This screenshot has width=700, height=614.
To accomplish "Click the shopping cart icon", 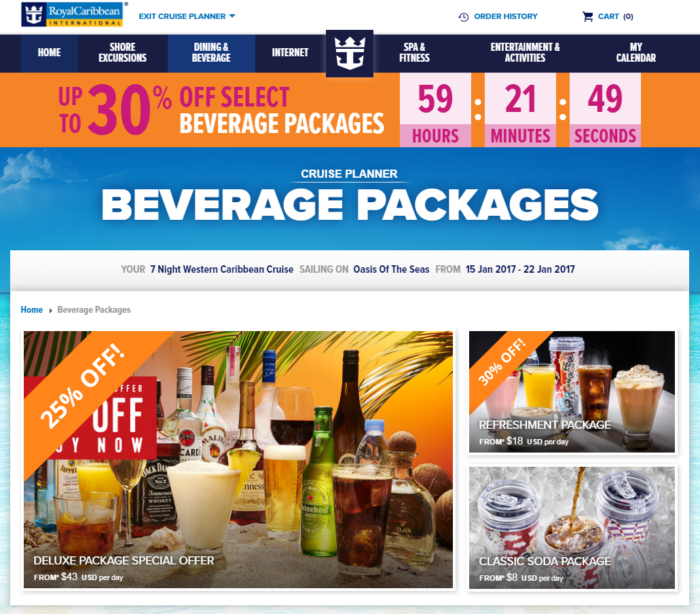I will (587, 16).
